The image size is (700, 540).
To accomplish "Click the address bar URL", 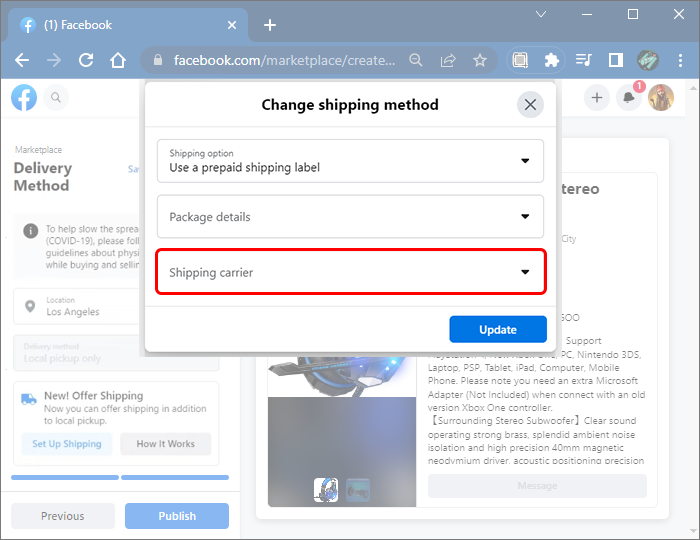I will click(x=284, y=60).
